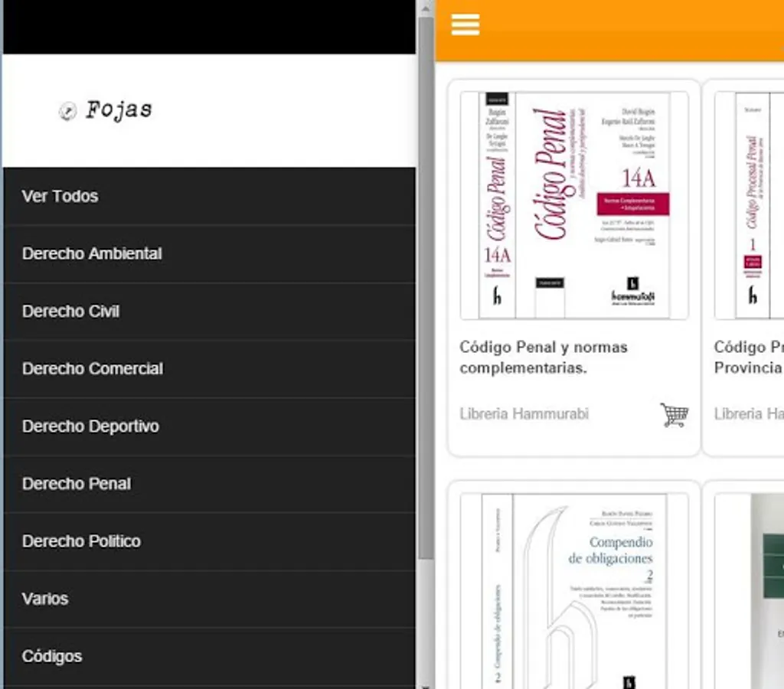Go to Derecho Penal category
This screenshot has width=784, height=689.
210,484
